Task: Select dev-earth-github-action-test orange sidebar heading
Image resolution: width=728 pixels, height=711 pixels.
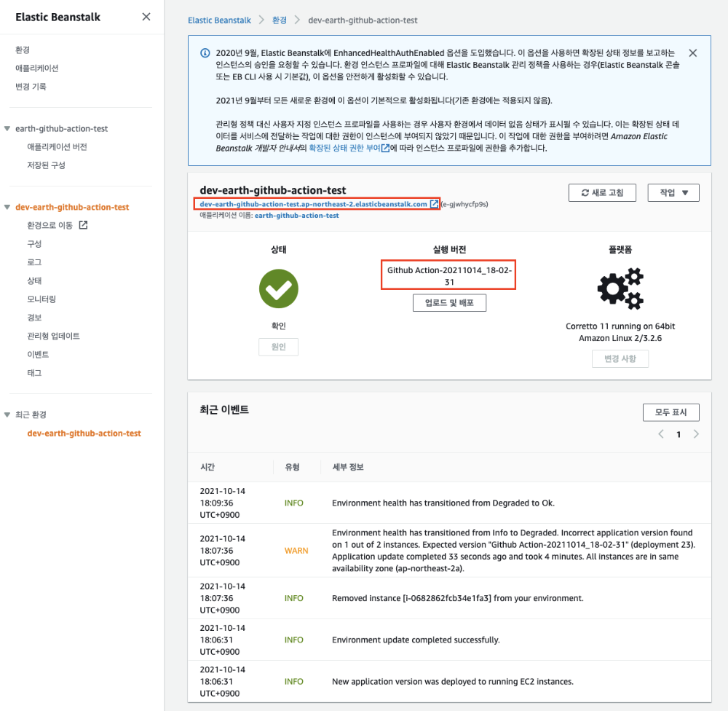Action: [x=72, y=208]
